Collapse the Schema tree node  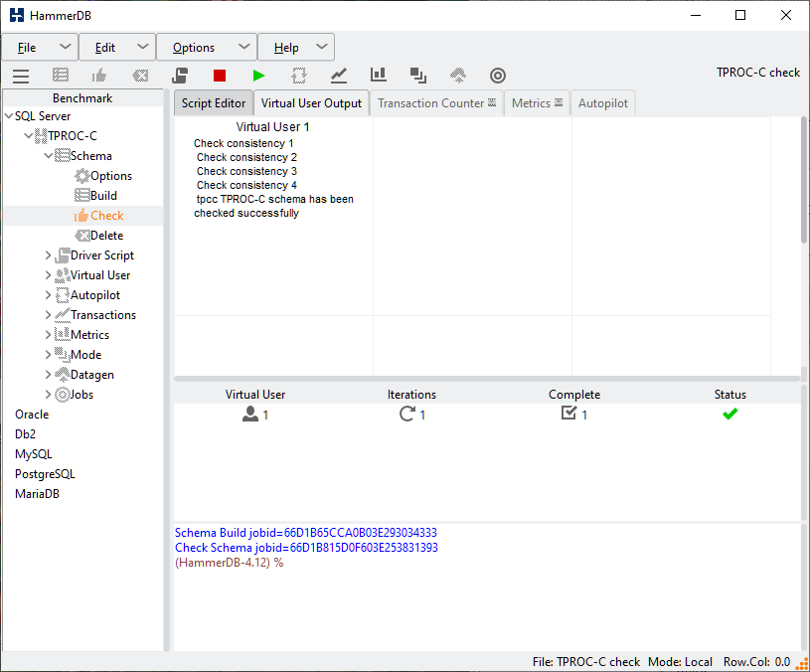tap(49, 156)
